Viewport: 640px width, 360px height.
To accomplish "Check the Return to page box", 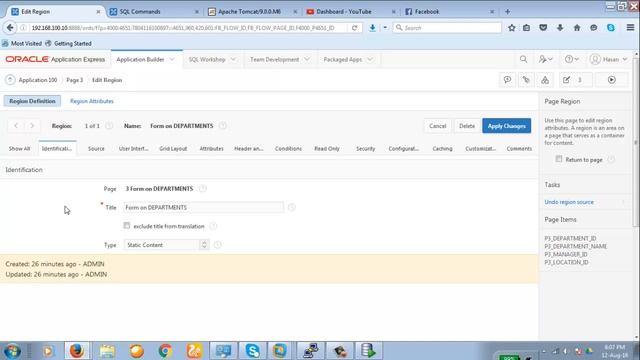I will pos(559,159).
